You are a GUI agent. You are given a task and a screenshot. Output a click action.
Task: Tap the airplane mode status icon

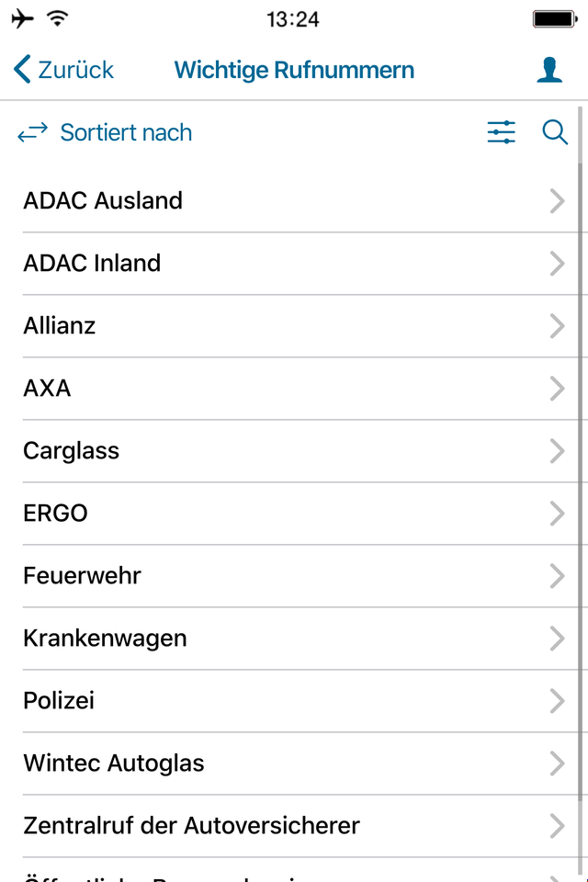pos(22,19)
